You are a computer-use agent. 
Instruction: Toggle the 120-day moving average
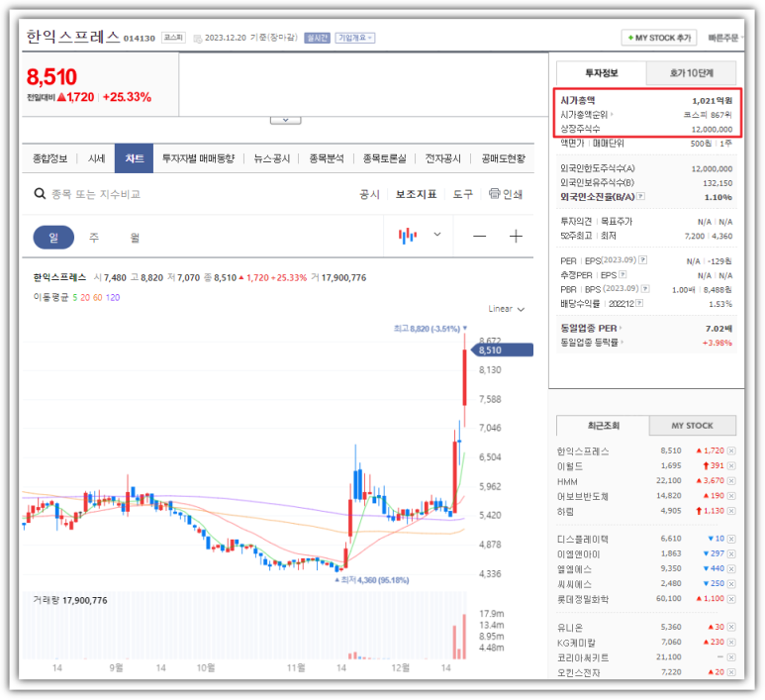[x=113, y=297]
